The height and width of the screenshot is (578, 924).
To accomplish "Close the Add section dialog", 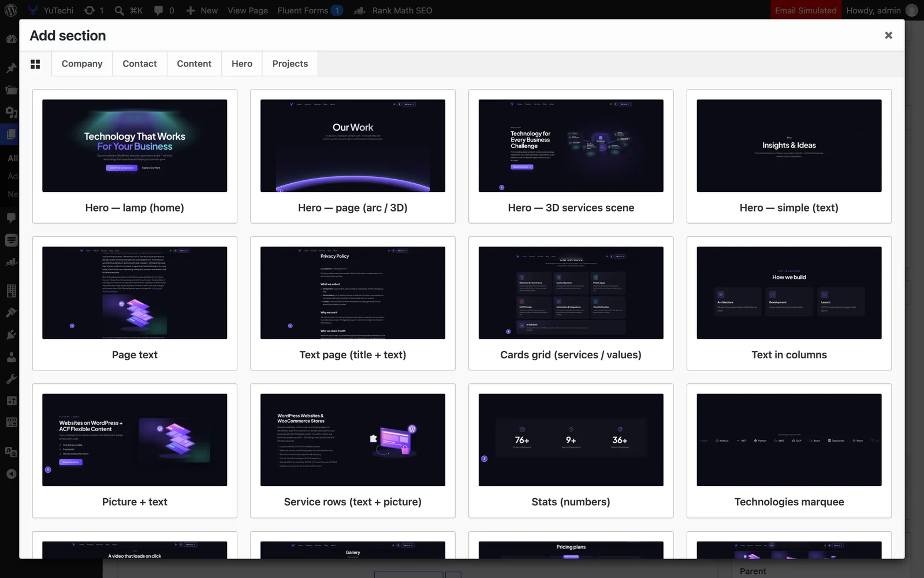I will tap(888, 35).
